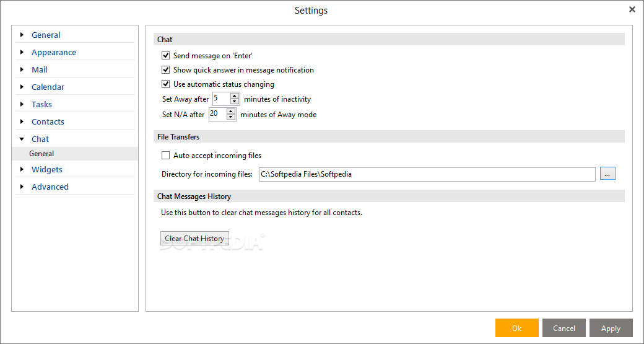Open the Advanced settings category
This screenshot has height=344, width=644.
[x=50, y=187]
